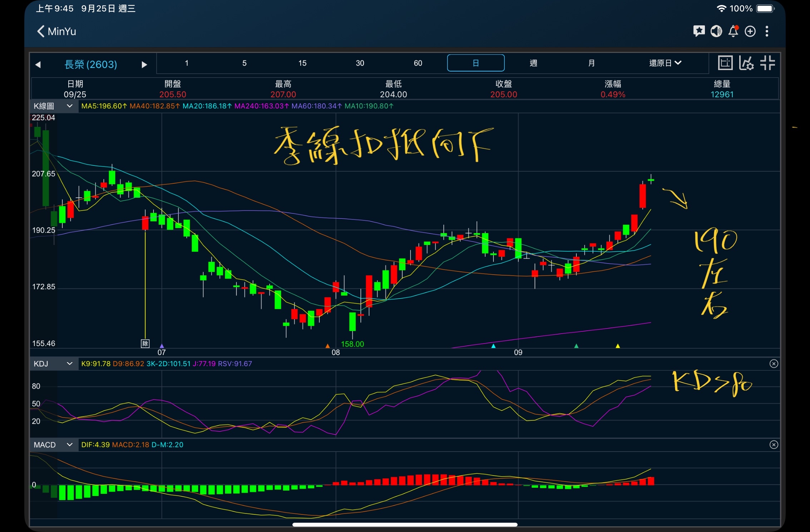Select the 60 minute timeframe tab
The width and height of the screenshot is (810, 532).
tap(418, 63)
